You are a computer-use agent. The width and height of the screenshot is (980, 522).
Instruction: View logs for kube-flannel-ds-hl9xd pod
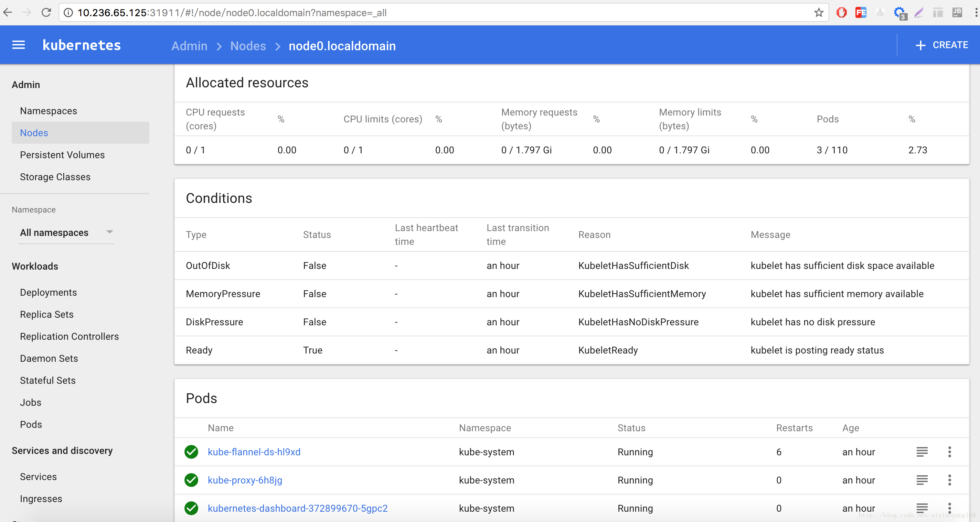click(x=922, y=452)
